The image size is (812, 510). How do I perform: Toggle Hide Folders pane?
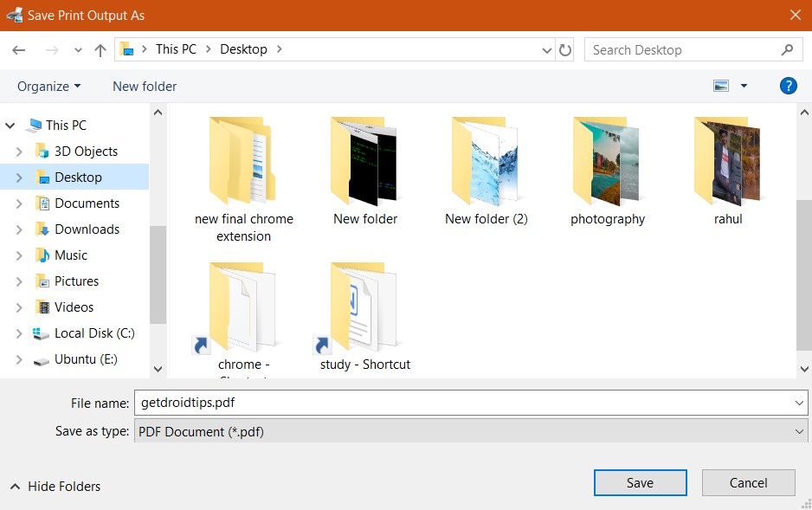[55, 486]
